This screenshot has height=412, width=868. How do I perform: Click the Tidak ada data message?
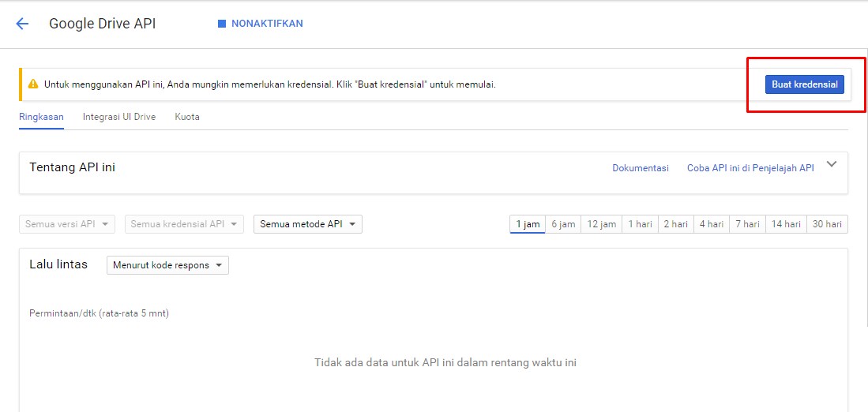pos(445,363)
